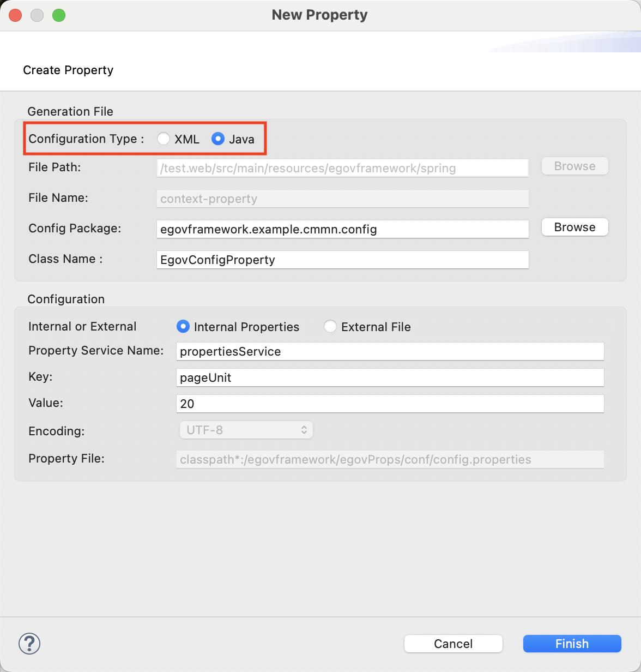Image resolution: width=641 pixels, height=672 pixels.
Task: Click the File Name context-property field
Action: (342, 199)
